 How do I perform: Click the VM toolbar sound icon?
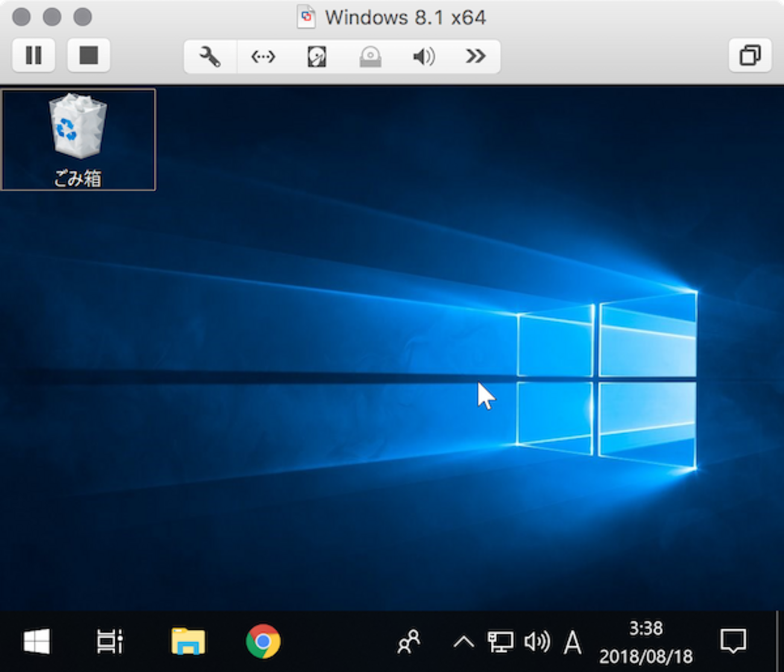423,57
